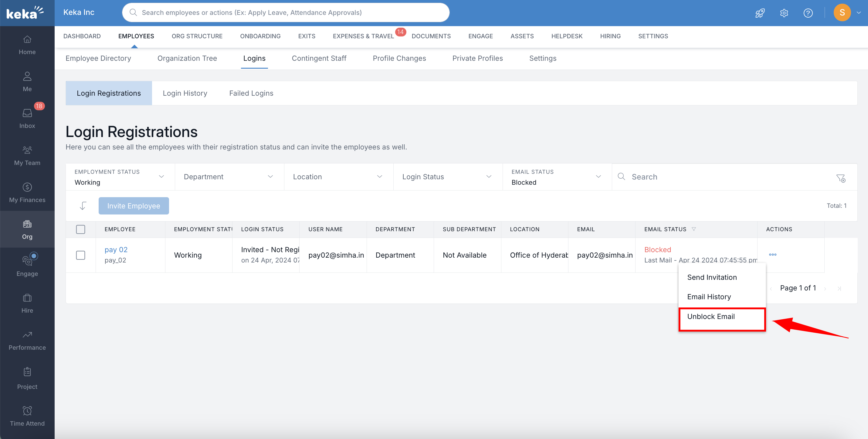The height and width of the screenshot is (439, 868).
Task: Open the Department filter dropdown
Action: (x=229, y=177)
